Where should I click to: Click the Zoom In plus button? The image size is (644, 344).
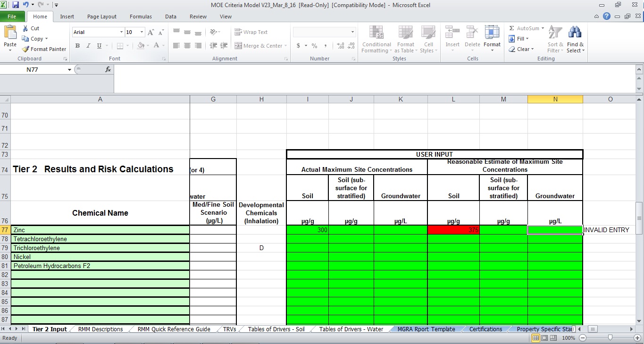pyautogui.click(x=637, y=338)
